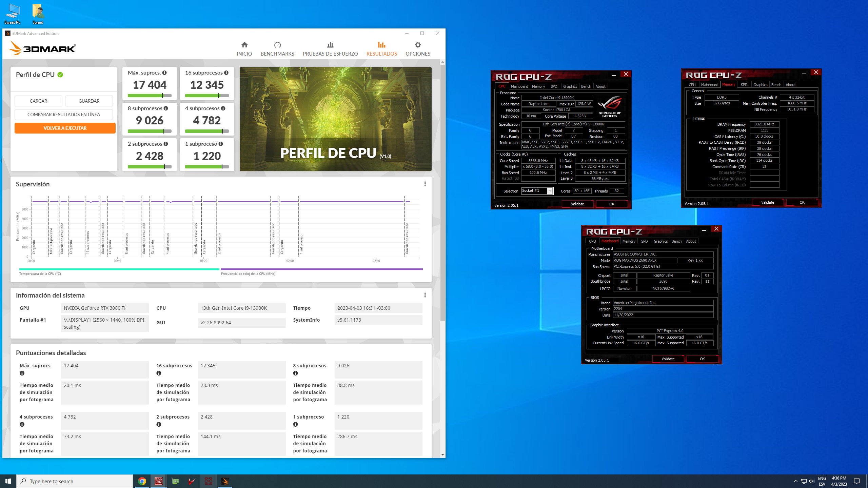Open Sweet Pc desktop icon
Screen dimensions: 868x488
[x=13, y=14]
